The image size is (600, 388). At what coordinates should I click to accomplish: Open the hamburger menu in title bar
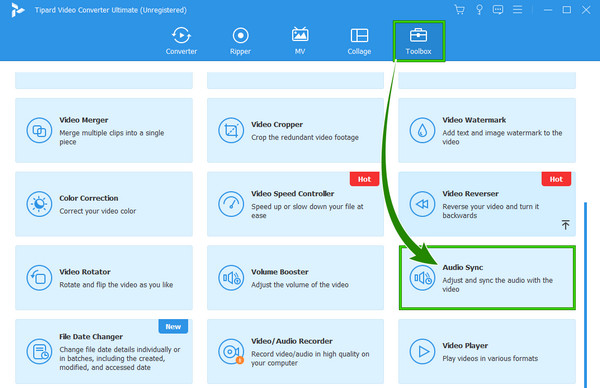pyautogui.click(x=517, y=10)
